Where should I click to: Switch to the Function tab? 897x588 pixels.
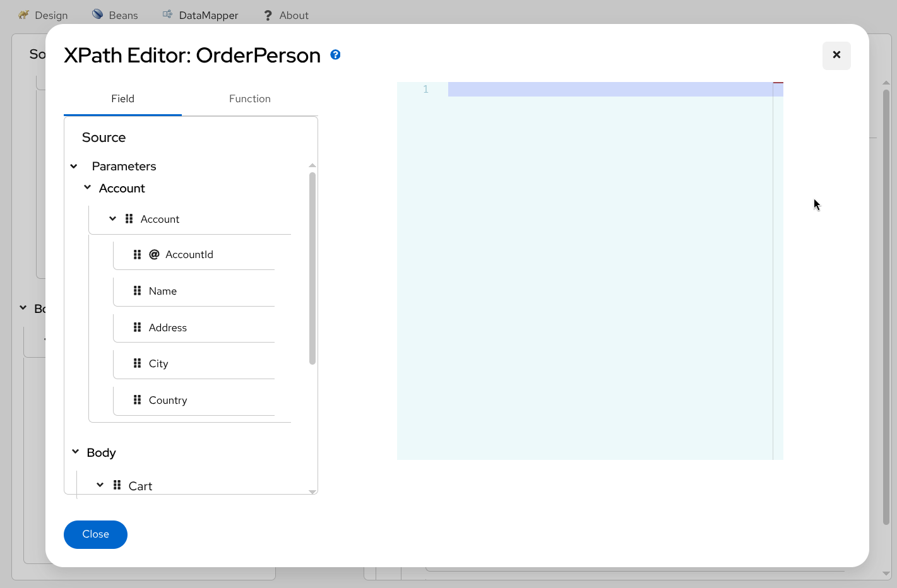pyautogui.click(x=249, y=98)
